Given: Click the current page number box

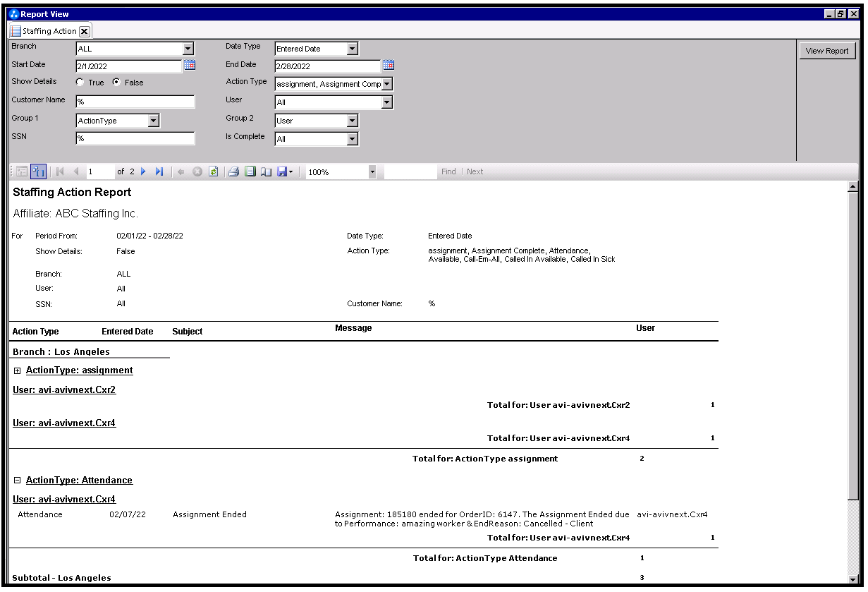Looking at the screenshot, I should click(x=100, y=171).
